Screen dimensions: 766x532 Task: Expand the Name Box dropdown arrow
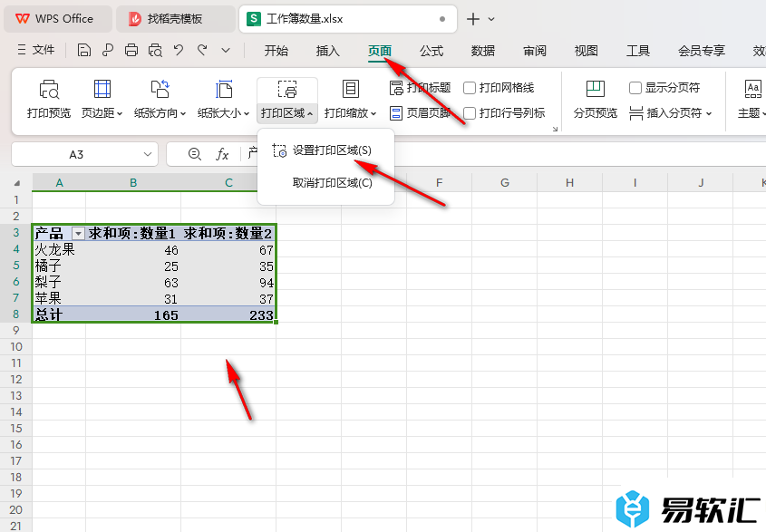pyautogui.click(x=148, y=154)
